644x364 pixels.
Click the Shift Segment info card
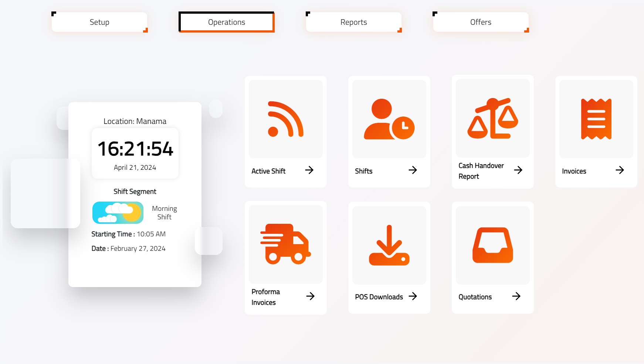click(x=135, y=191)
